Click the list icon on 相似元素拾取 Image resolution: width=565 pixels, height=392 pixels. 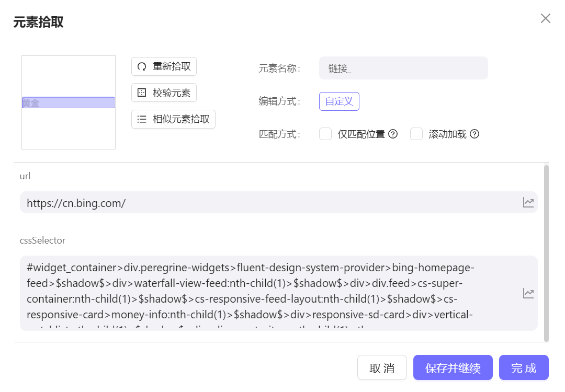(142, 119)
